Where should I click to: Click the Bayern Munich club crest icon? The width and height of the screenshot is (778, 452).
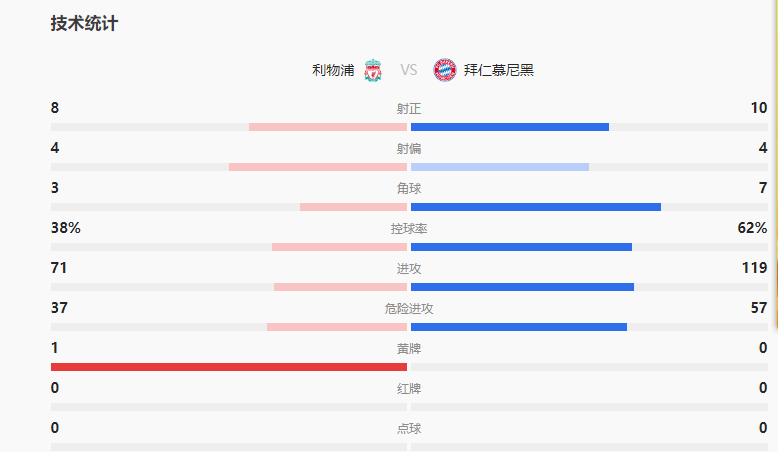[x=444, y=70]
